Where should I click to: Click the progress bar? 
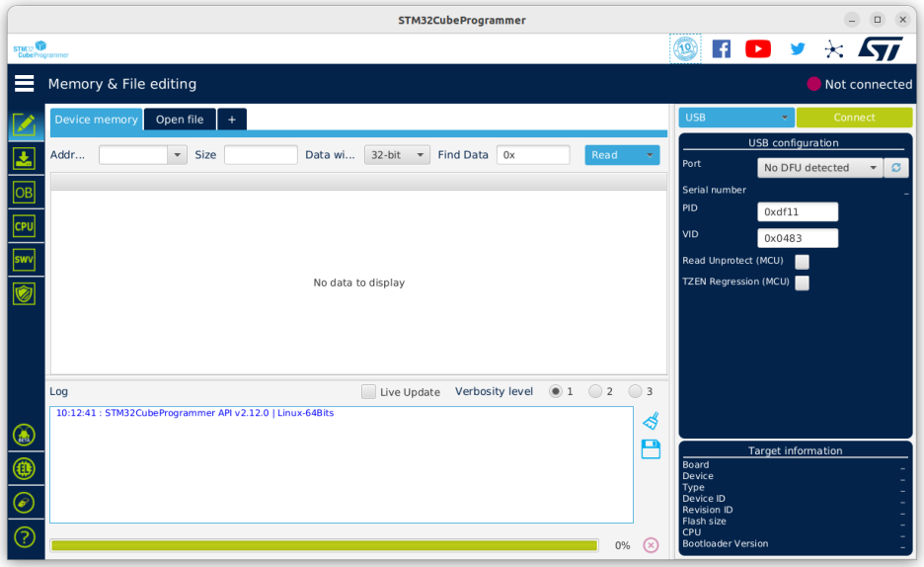[325, 545]
